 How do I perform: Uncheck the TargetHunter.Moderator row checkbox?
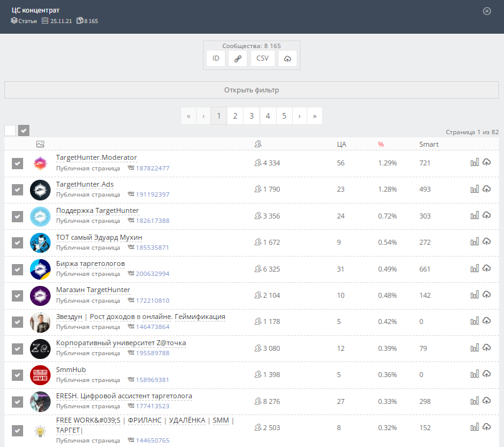[x=17, y=163]
